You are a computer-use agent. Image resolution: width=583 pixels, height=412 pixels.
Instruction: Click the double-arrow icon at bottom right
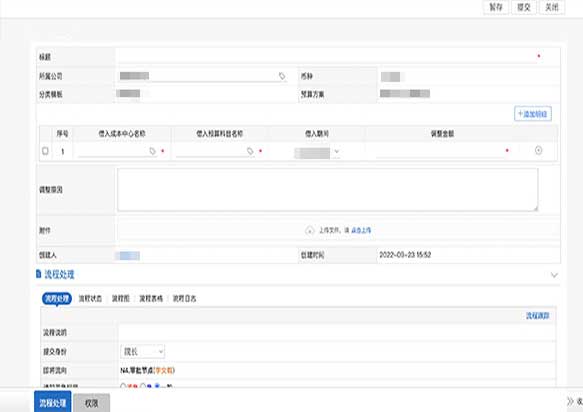tap(570, 401)
